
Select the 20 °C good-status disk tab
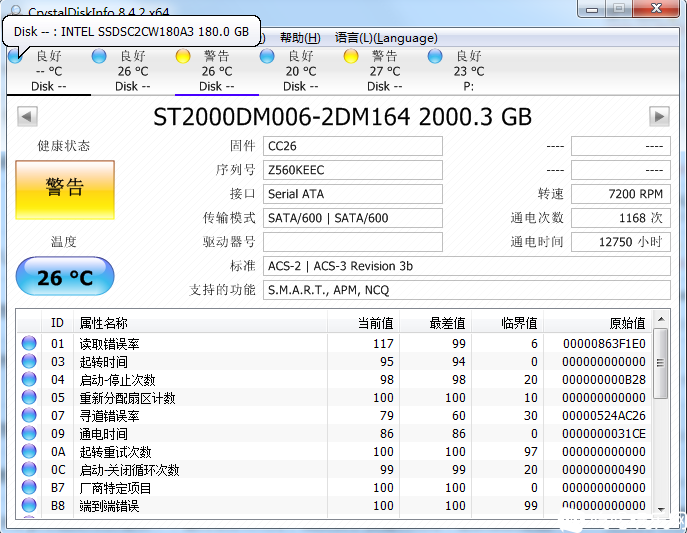pos(301,71)
